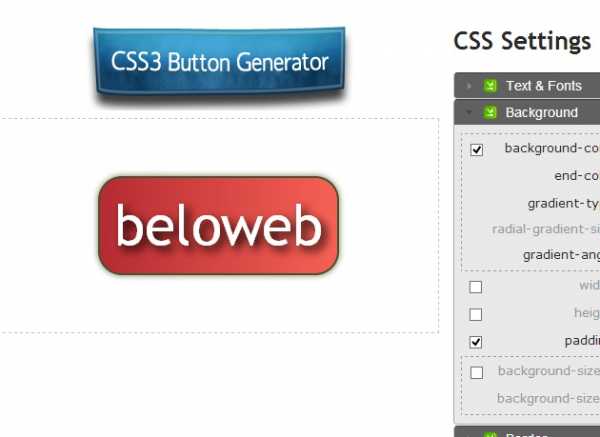This screenshot has height=437, width=600.
Task: Disable the padding checkbox
Action: tap(476, 342)
